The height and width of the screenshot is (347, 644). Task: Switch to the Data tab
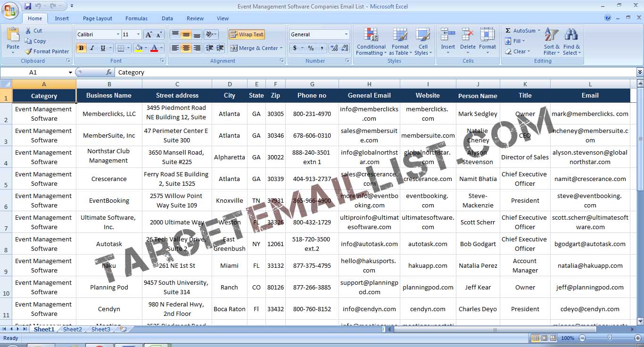coord(167,18)
